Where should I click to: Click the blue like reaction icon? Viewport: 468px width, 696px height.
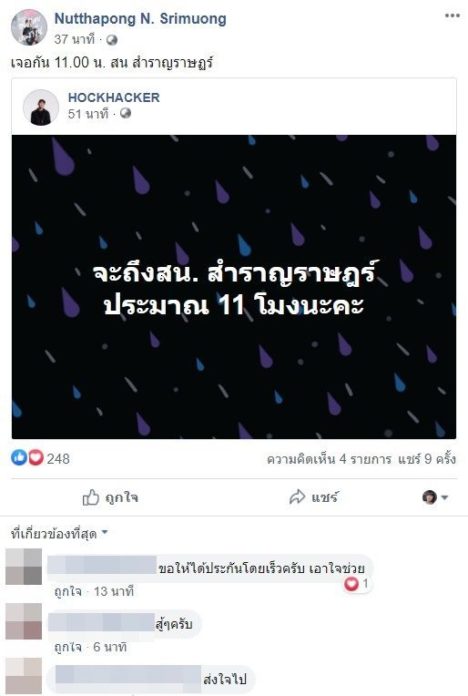(x=19, y=457)
